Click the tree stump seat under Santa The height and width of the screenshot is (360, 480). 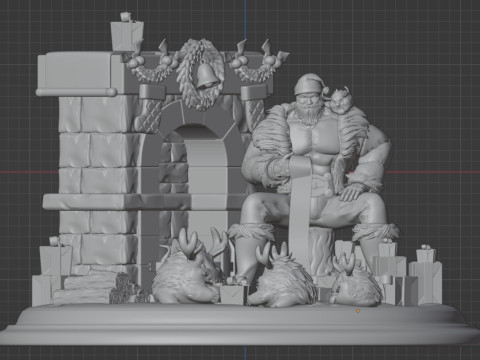(x=322, y=251)
